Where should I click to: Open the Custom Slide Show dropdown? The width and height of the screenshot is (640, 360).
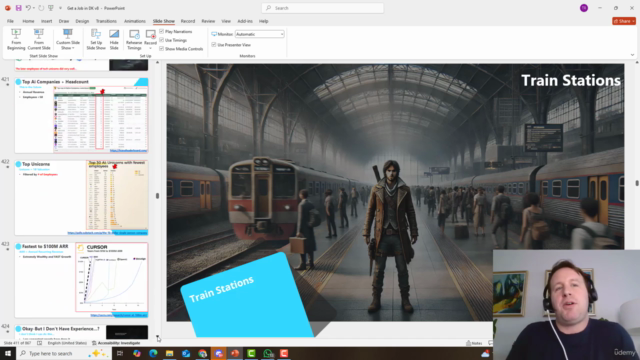[x=68, y=40]
